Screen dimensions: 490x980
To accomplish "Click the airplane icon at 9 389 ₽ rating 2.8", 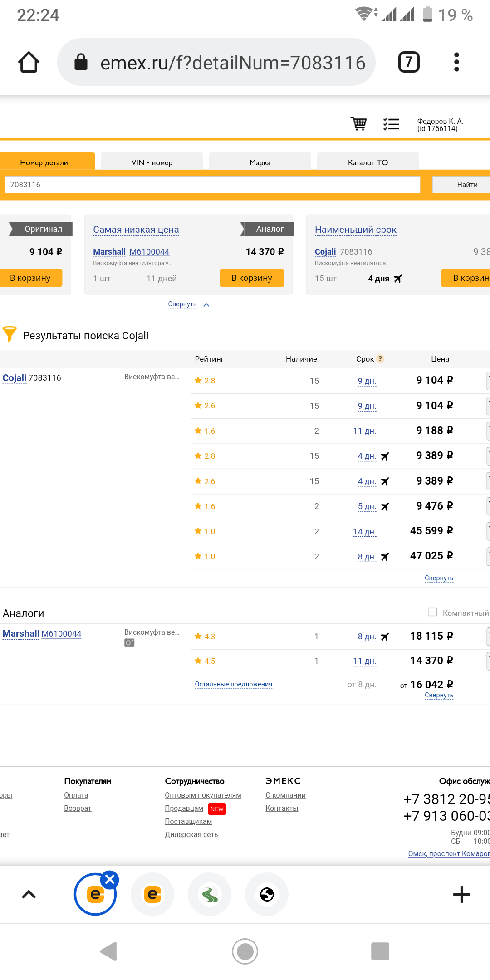I will (x=385, y=456).
